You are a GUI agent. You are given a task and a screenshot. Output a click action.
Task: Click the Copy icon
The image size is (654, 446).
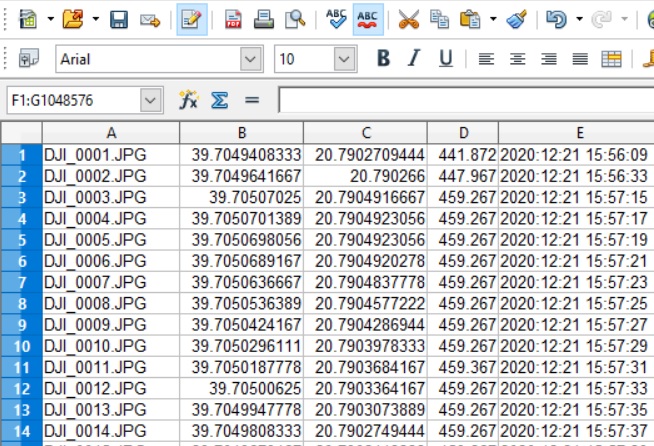(x=439, y=19)
